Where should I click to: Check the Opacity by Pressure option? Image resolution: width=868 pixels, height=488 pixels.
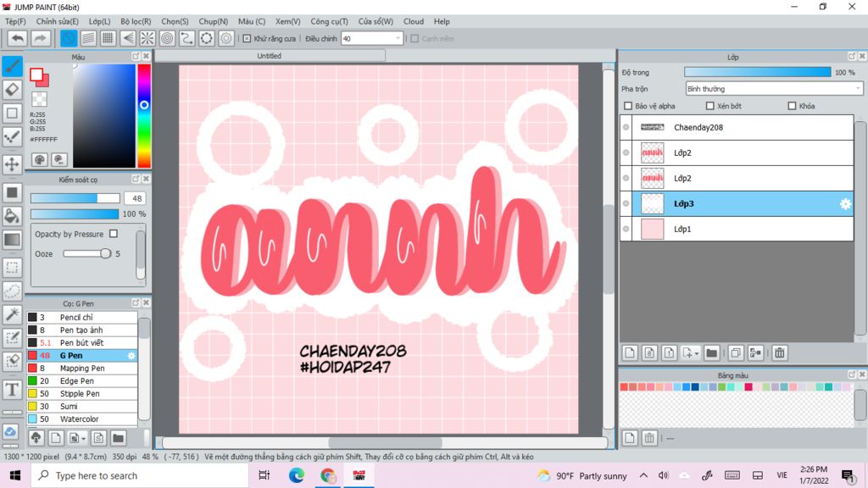(x=114, y=234)
